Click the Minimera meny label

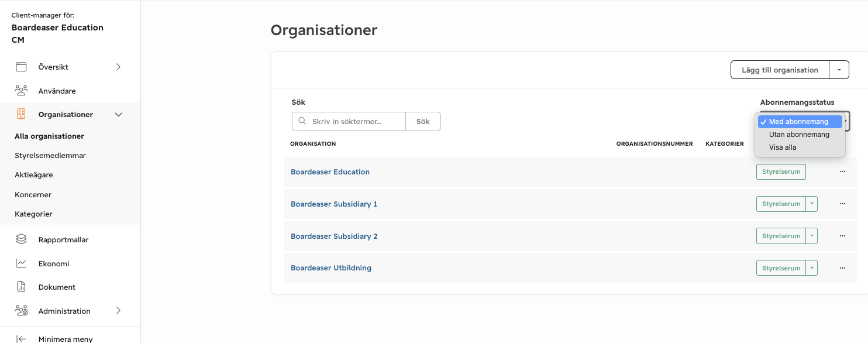[66, 339]
